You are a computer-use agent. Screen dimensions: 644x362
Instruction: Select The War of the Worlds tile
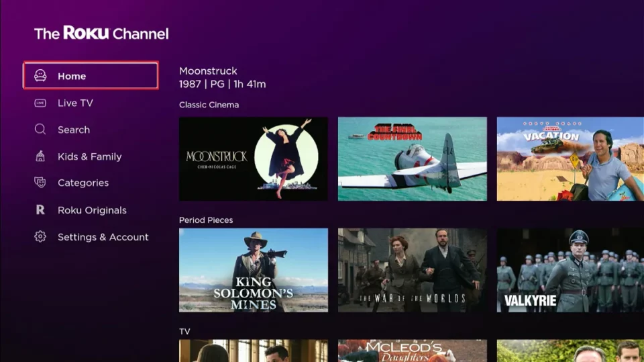point(412,270)
